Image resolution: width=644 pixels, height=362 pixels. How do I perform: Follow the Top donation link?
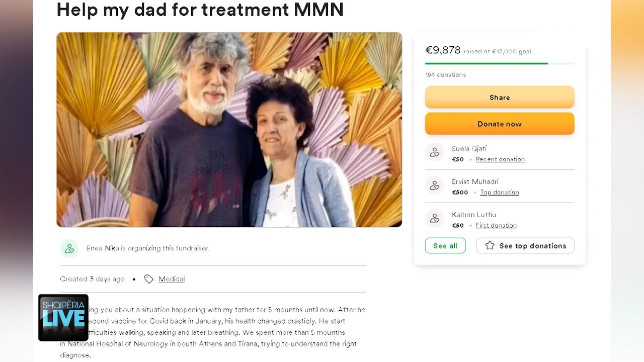pos(499,193)
